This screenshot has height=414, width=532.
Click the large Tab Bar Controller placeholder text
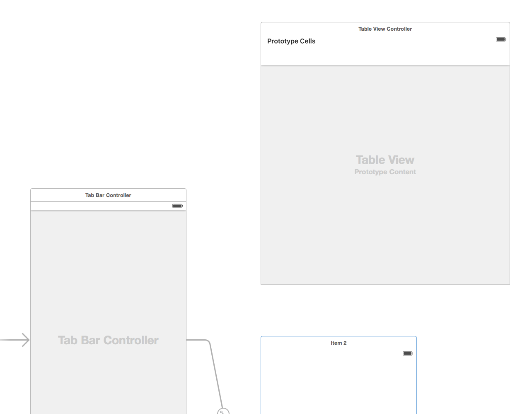108,340
